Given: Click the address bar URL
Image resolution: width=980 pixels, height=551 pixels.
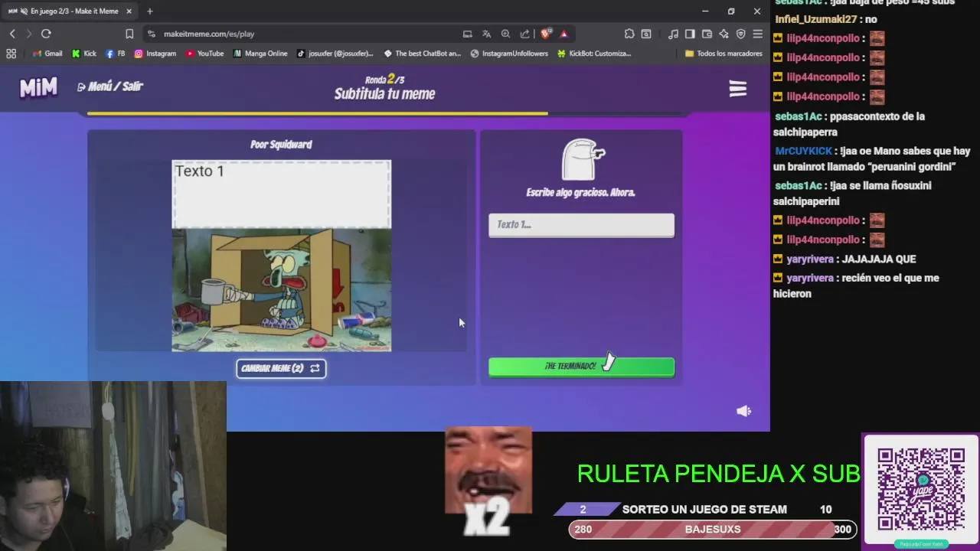Looking at the screenshot, I should tap(209, 34).
